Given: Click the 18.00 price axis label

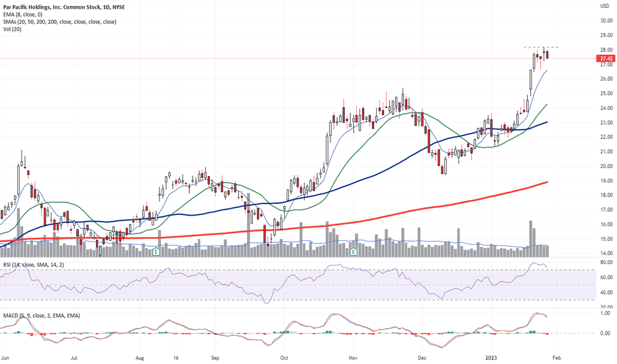Looking at the screenshot, I should 606,195.
